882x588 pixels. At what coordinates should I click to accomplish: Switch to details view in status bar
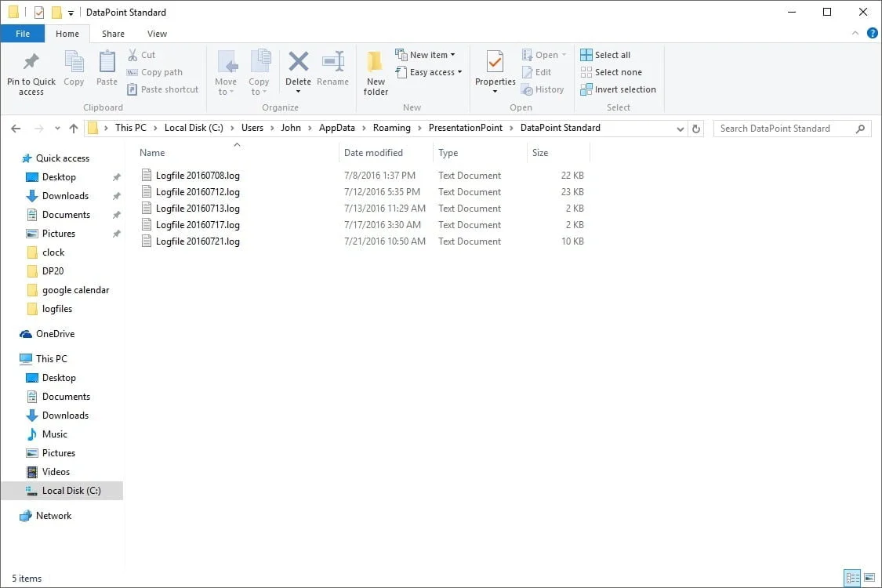coord(854,578)
